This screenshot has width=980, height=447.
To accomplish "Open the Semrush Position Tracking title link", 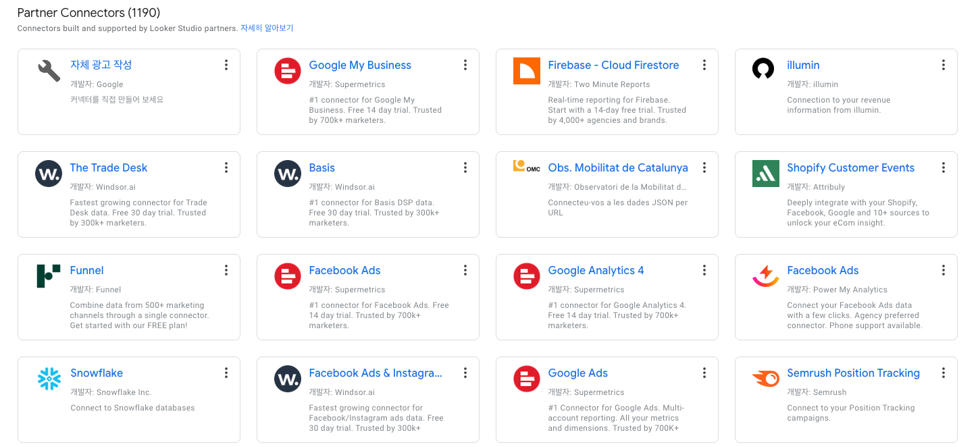I will (853, 373).
